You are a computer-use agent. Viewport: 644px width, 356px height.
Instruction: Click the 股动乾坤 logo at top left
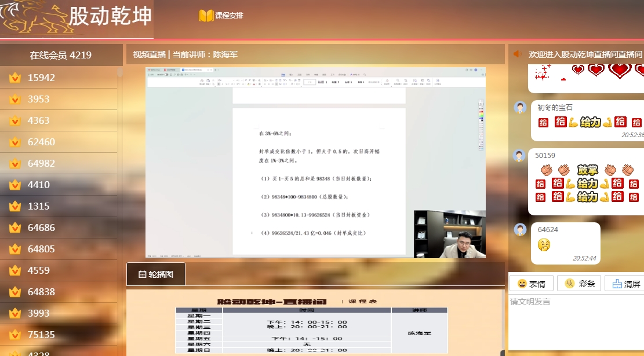77,19
